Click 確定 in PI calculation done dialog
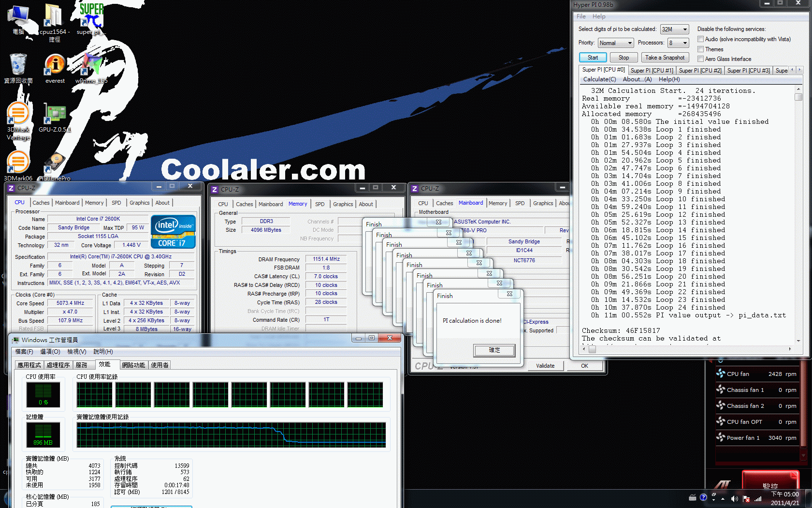812x508 pixels. [x=494, y=350]
